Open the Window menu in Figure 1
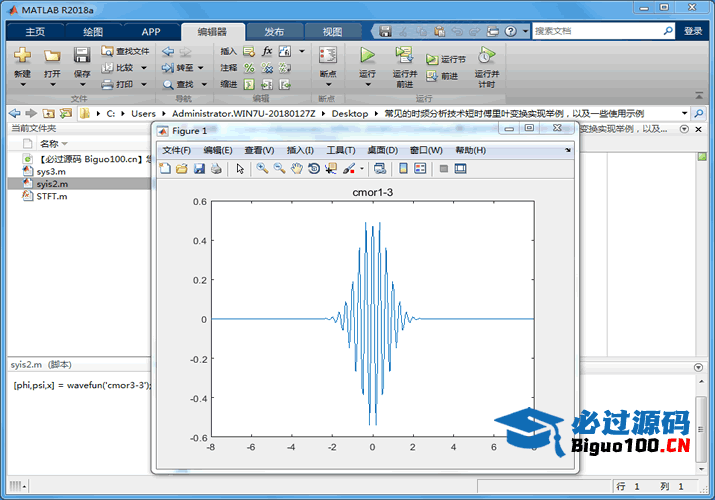Screen dimensions: 715x500 tap(426, 150)
